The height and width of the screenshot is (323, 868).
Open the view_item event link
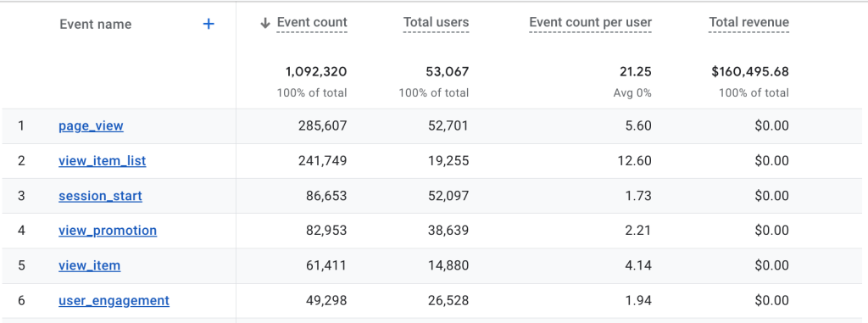pos(89,265)
